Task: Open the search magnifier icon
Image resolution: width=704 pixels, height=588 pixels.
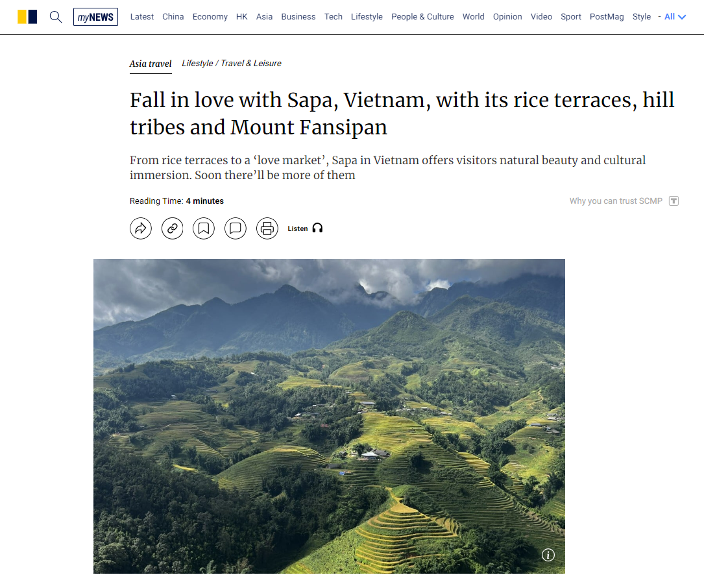Action: point(56,17)
